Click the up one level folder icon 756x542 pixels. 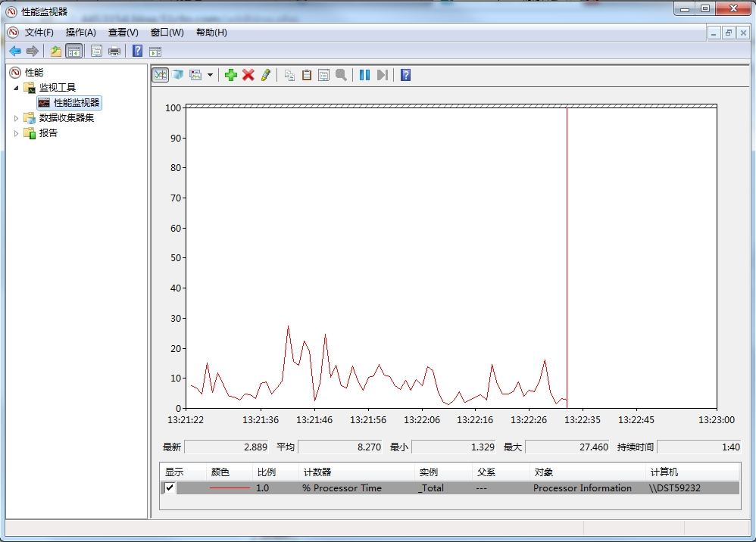tap(56, 51)
